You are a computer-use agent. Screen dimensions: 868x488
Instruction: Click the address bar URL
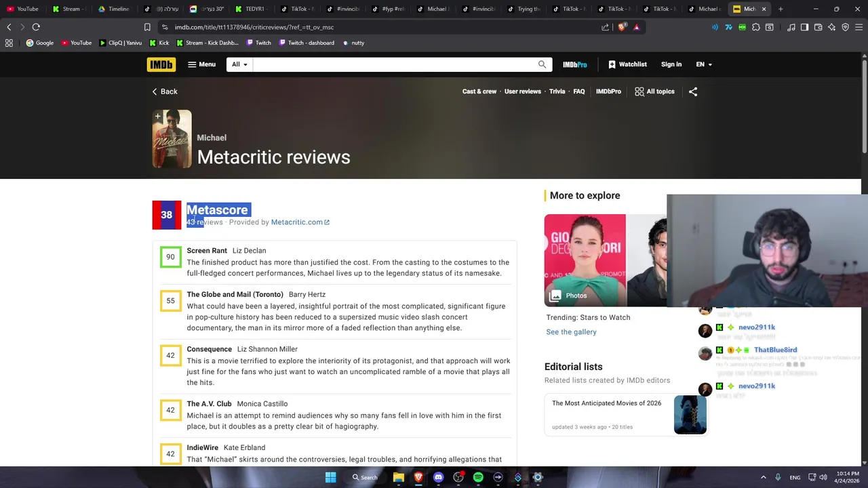(254, 27)
